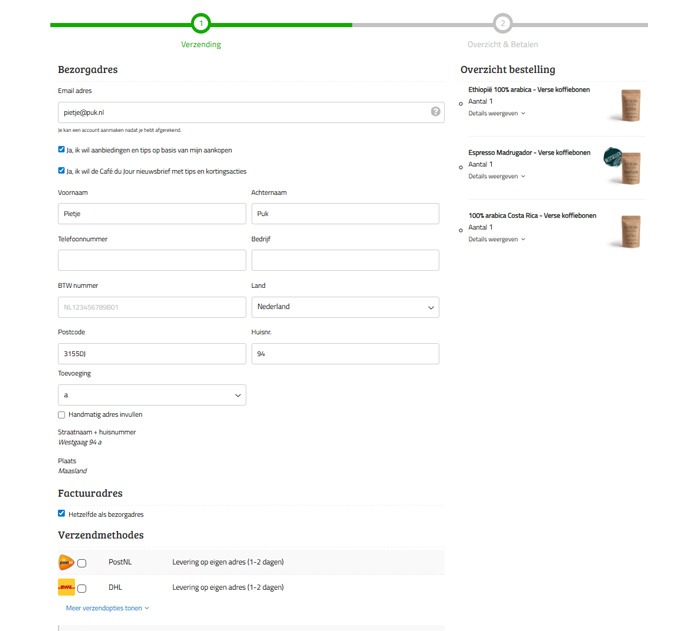The height and width of the screenshot is (631, 700).
Task: Open the Land country dropdown
Action: click(345, 307)
